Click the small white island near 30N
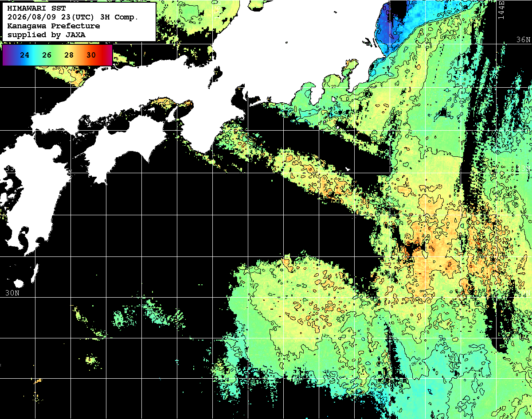This screenshot has height=419, width=532. point(18,283)
